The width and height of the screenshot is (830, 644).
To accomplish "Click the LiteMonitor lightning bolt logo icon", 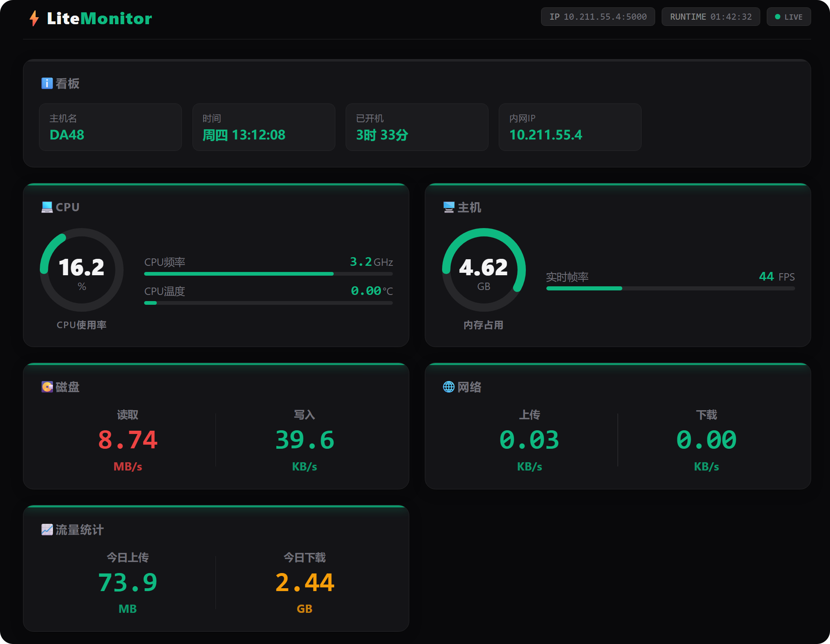I will pyautogui.click(x=34, y=18).
